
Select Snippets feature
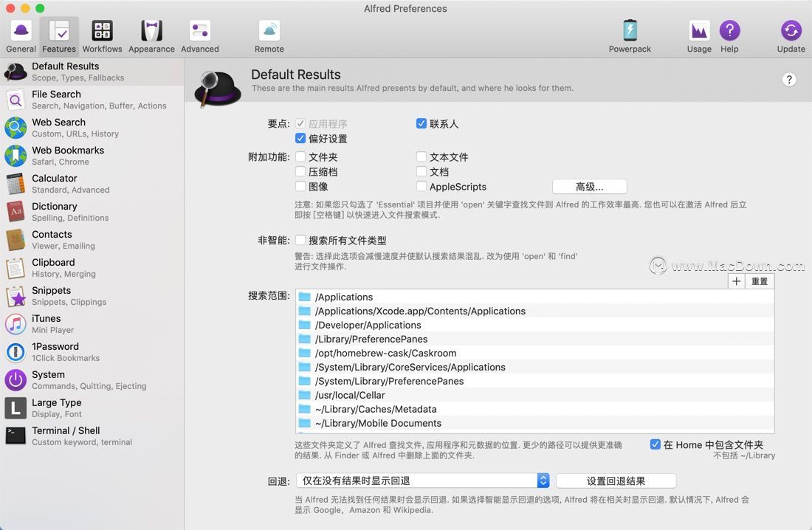[92, 295]
